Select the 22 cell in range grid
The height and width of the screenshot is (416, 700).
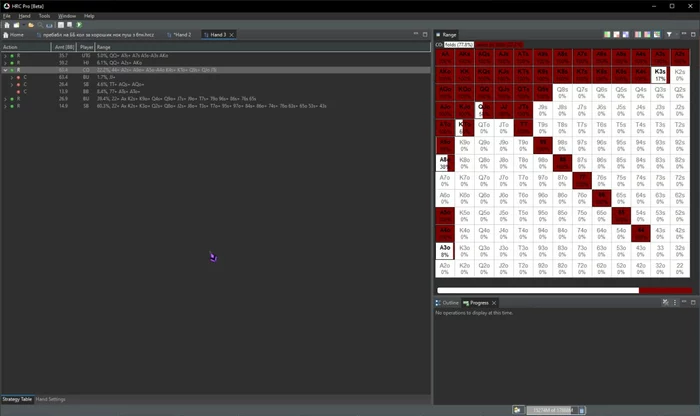pyautogui.click(x=679, y=268)
